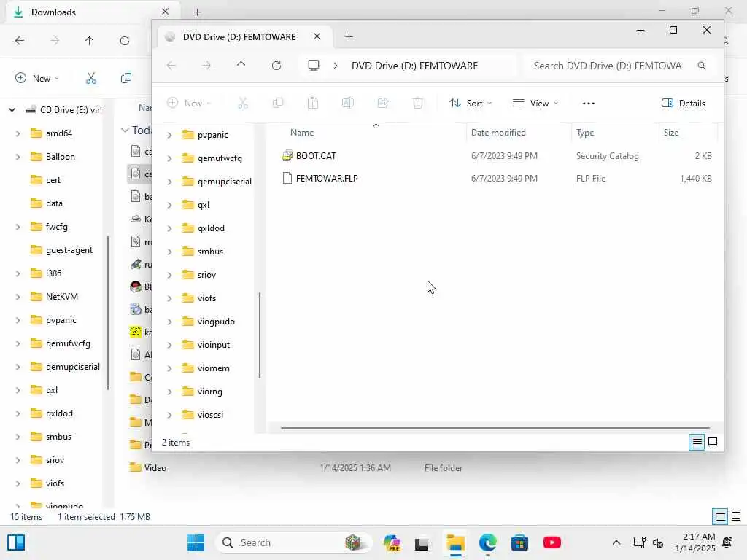Switch to details list view in DVD Drive window
The height and width of the screenshot is (560, 747).
coord(697,443)
